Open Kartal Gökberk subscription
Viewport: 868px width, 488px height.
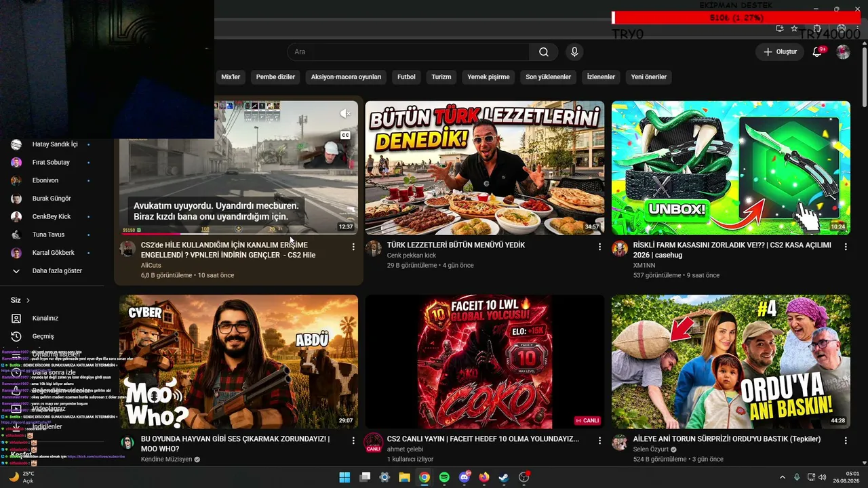click(x=52, y=253)
